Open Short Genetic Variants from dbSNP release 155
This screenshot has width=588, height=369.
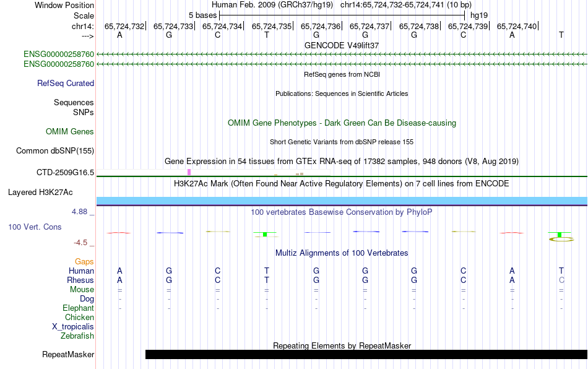(x=342, y=142)
